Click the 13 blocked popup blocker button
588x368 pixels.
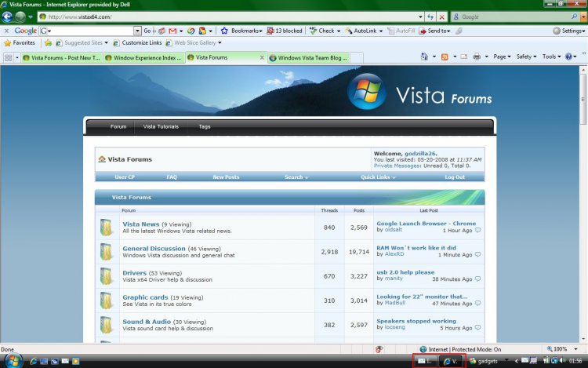point(285,31)
